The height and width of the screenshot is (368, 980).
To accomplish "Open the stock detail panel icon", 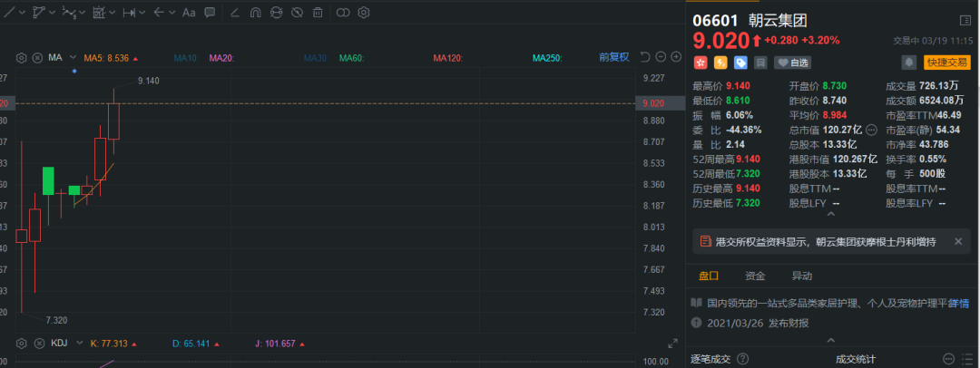I will click(x=965, y=21).
